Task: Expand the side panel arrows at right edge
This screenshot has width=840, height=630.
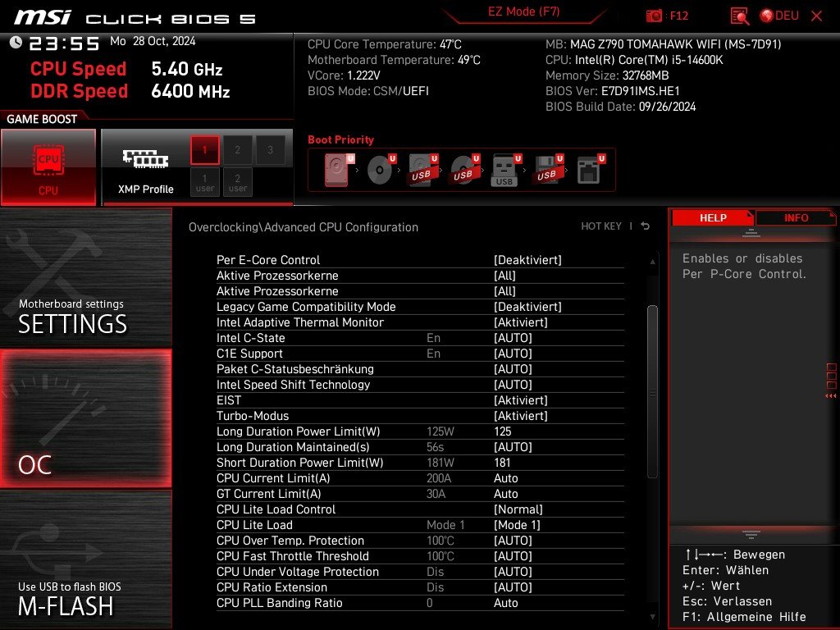Action: (x=831, y=396)
